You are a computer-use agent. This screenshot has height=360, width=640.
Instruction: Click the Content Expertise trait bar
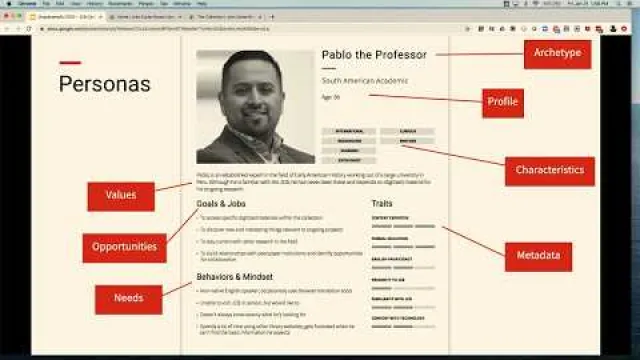(x=403, y=226)
